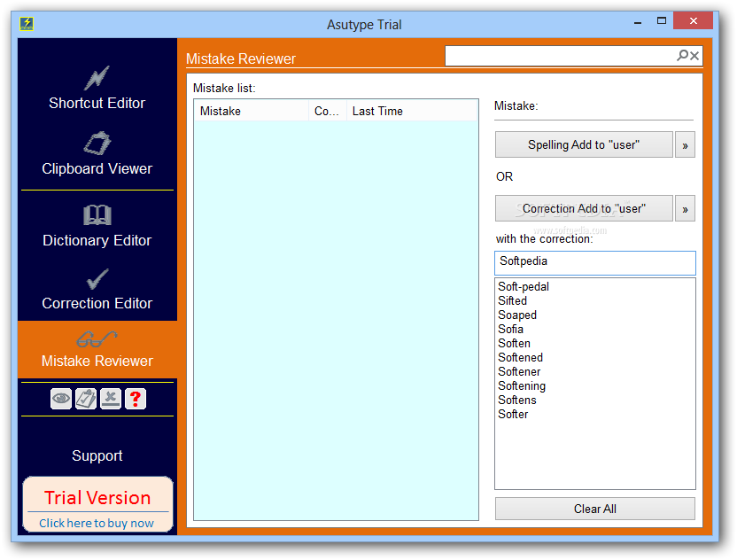Click the eye icon button in sidebar
The image size is (737, 560).
coord(61,399)
